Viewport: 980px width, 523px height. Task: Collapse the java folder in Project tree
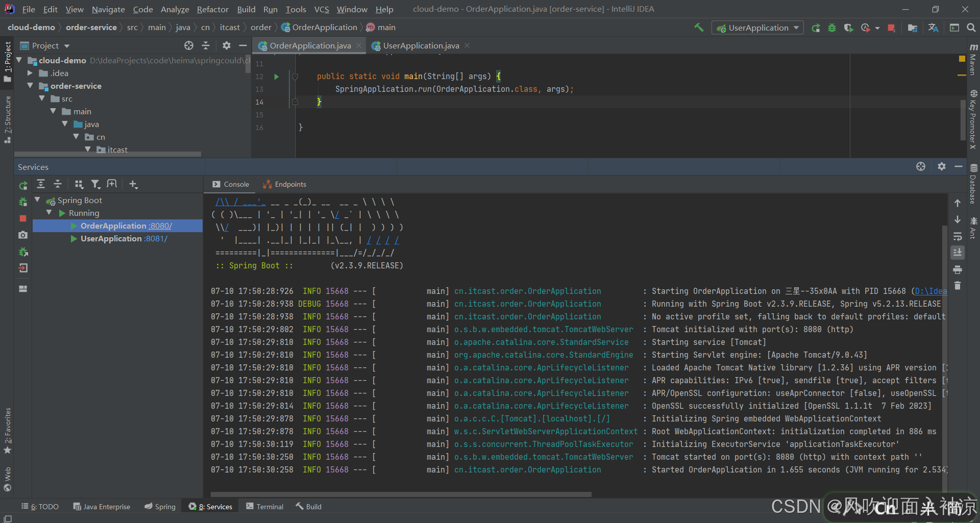pos(65,124)
